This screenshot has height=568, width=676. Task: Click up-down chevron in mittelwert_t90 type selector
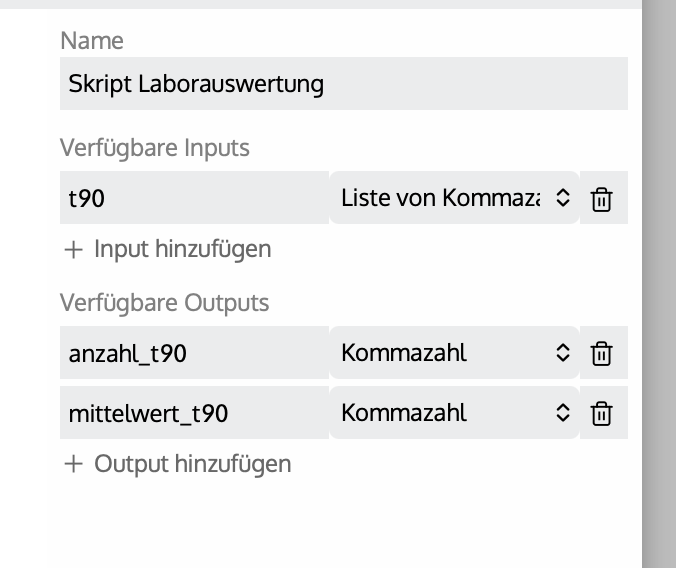coord(562,413)
